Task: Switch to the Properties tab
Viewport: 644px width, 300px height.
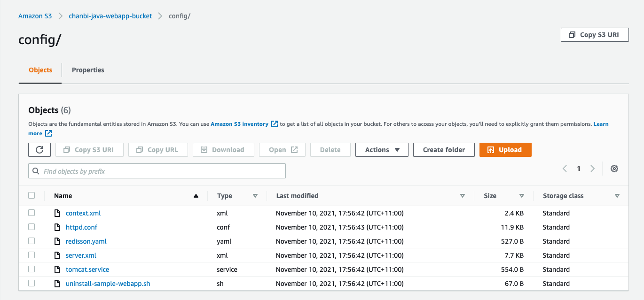Action: tap(88, 69)
